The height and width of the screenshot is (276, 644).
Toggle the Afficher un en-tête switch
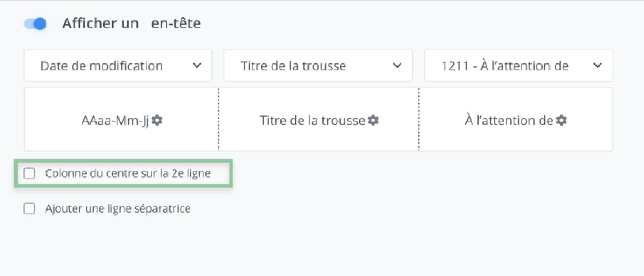click(35, 24)
